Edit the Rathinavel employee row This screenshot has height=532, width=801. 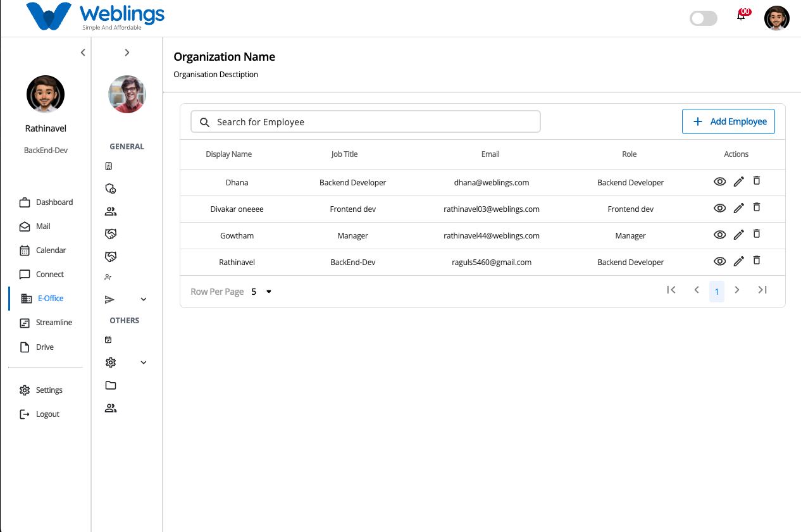pos(738,262)
